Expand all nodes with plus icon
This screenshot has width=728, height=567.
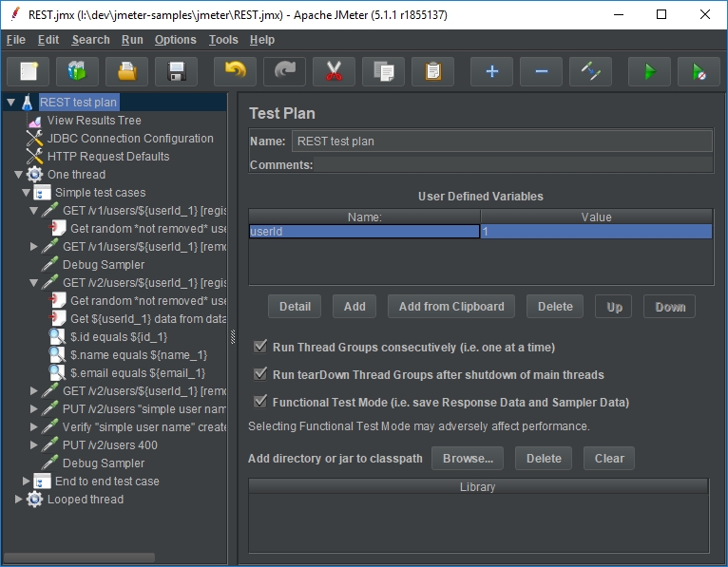pyautogui.click(x=491, y=72)
